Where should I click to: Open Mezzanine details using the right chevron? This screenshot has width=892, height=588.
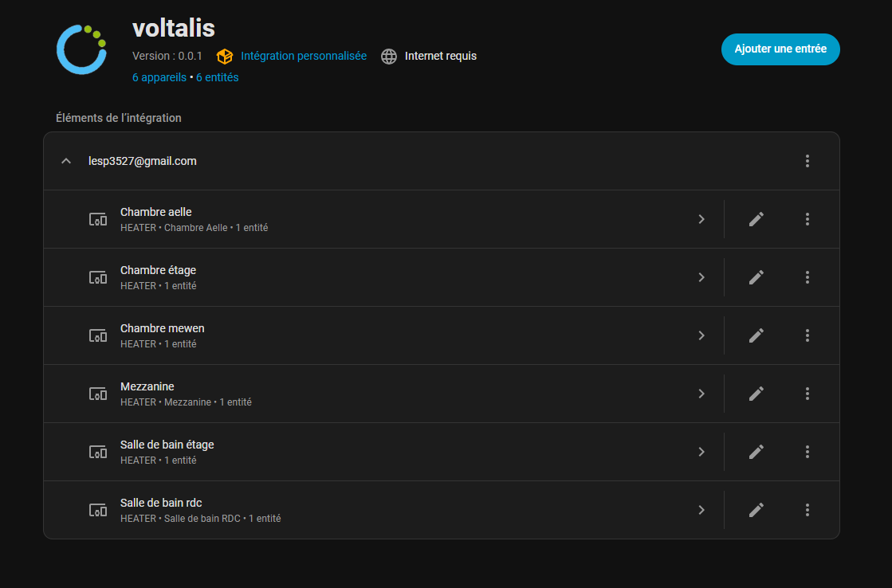tap(701, 394)
